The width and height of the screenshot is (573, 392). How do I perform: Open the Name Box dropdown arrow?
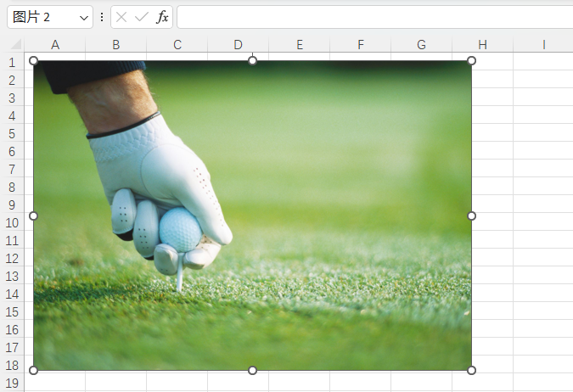pos(84,18)
